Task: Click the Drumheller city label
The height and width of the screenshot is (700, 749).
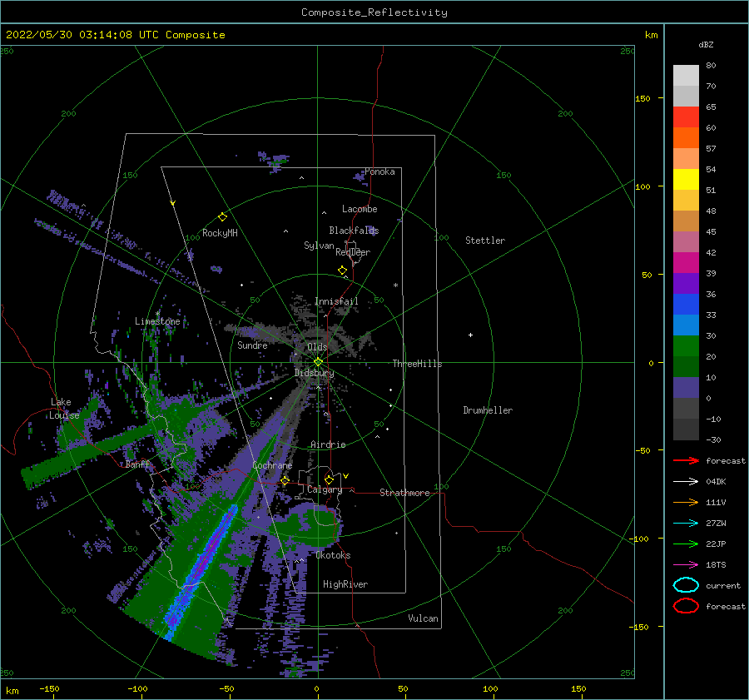Action: click(x=488, y=410)
